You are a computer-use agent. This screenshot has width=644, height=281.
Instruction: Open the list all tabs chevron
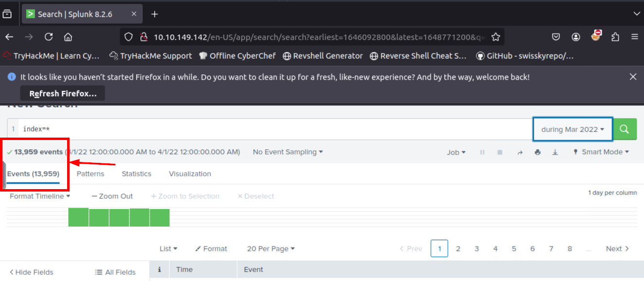pos(636,14)
